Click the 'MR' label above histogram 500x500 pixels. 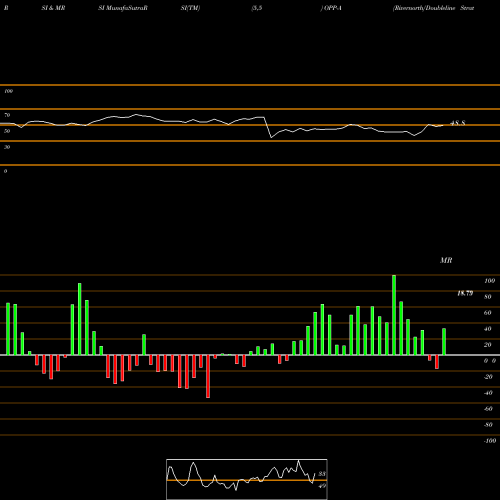pos(446,260)
